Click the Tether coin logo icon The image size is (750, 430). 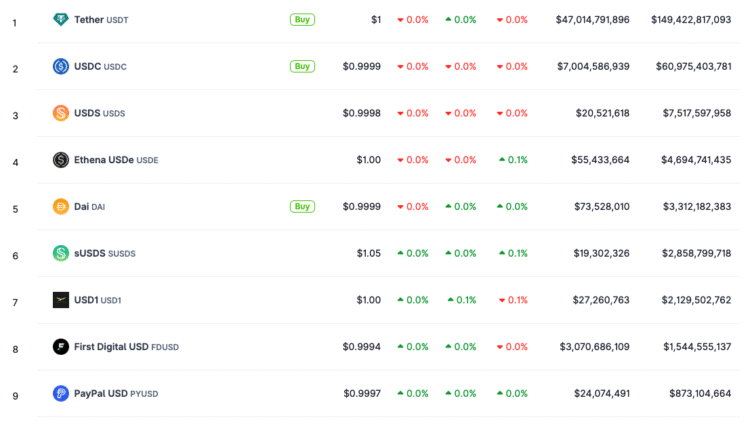61,20
